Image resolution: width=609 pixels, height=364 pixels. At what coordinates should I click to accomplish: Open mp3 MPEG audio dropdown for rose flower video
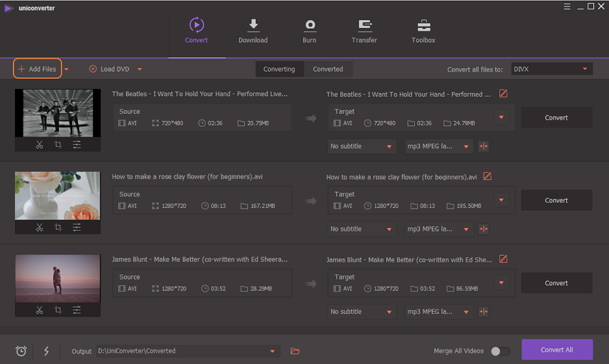pyautogui.click(x=439, y=229)
